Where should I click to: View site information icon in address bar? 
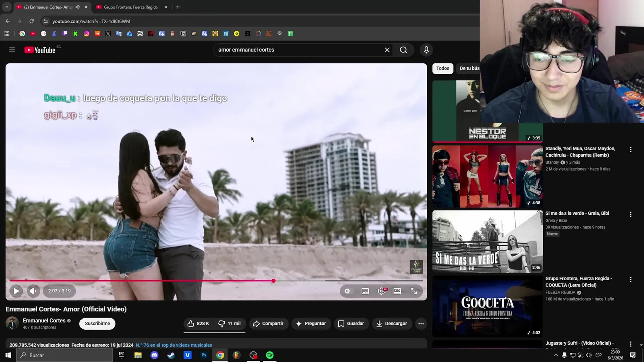[x=45, y=21]
